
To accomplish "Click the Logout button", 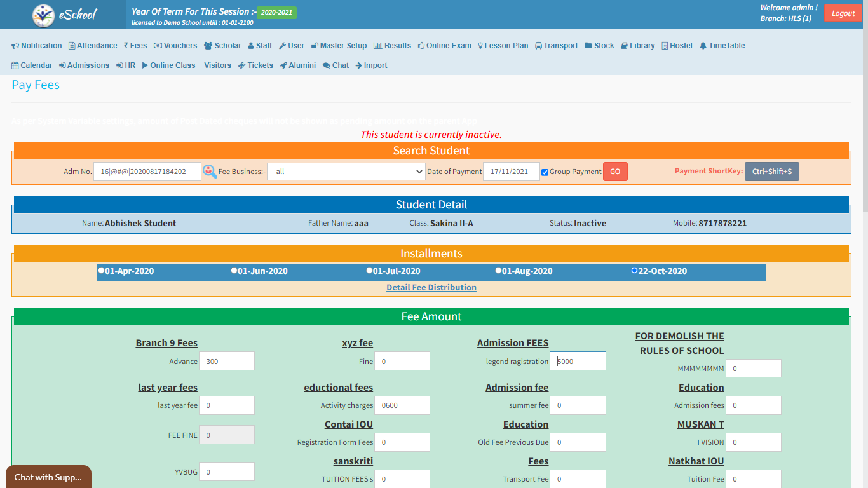I will [843, 13].
